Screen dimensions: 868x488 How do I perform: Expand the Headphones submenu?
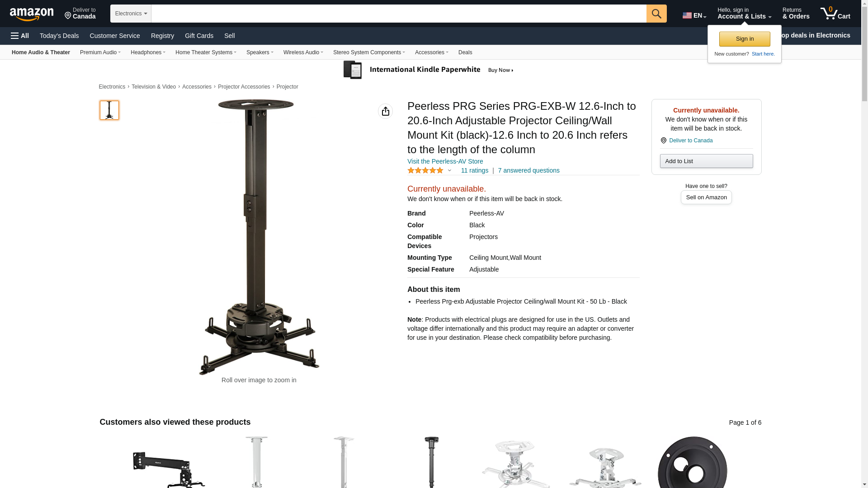tap(148, 52)
